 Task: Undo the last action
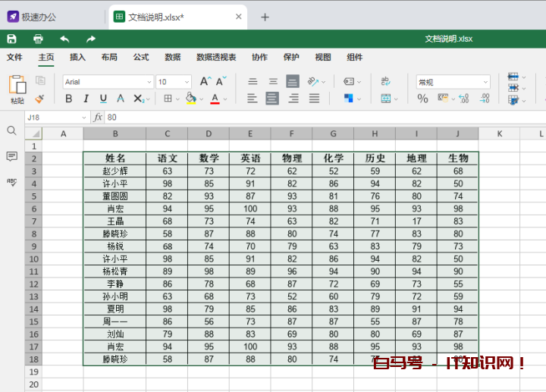64,39
